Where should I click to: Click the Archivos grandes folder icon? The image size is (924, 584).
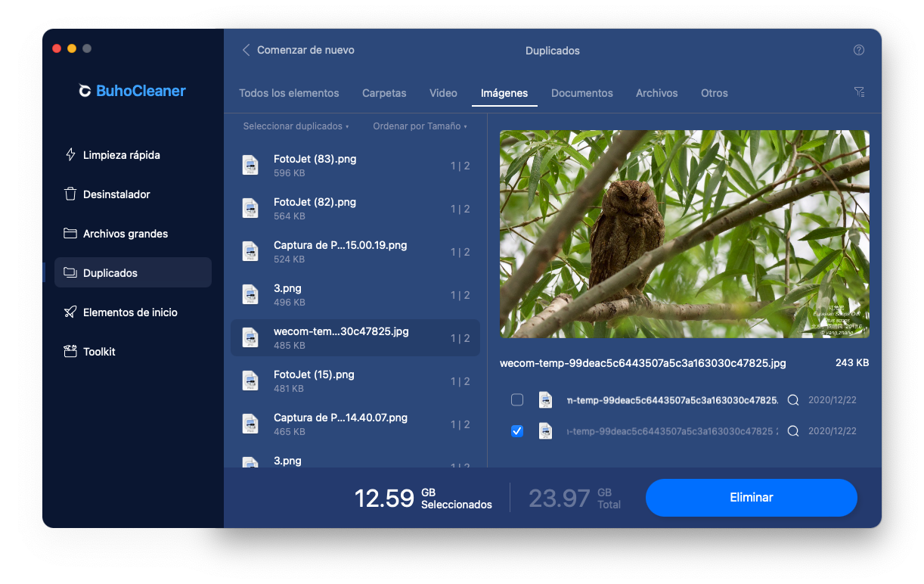pyautogui.click(x=70, y=233)
